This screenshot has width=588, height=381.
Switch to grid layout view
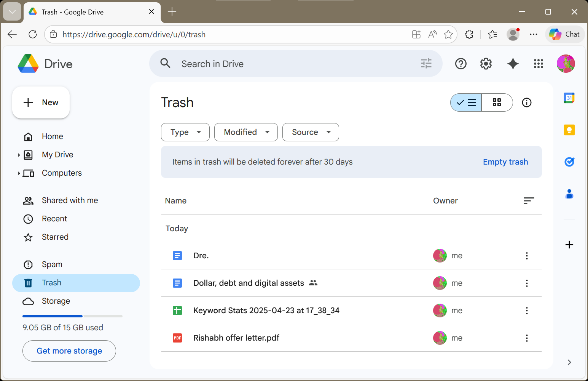pos(497,102)
